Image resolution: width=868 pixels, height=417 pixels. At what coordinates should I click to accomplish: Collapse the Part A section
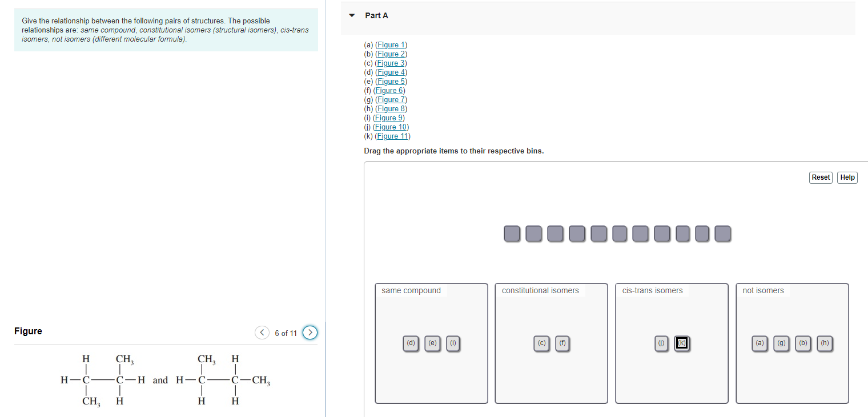tap(351, 15)
